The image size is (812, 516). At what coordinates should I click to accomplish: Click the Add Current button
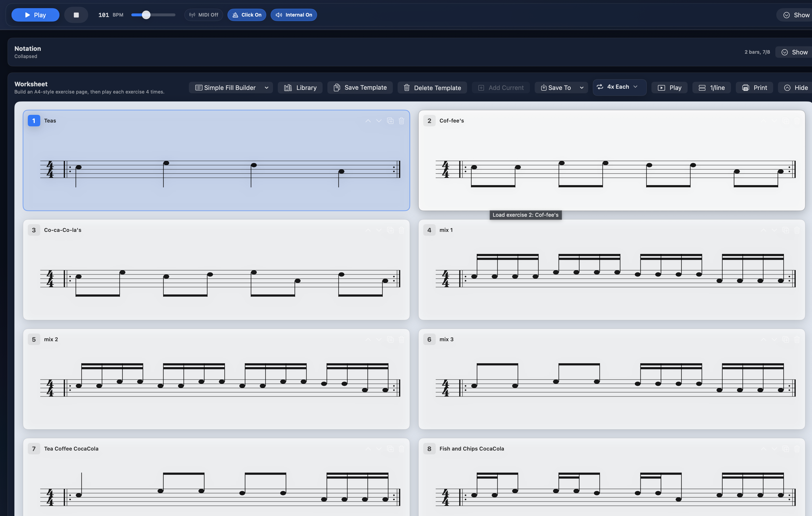click(501, 88)
